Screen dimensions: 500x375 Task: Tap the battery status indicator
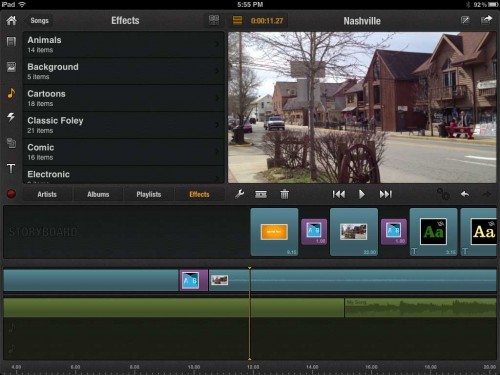click(493, 5)
